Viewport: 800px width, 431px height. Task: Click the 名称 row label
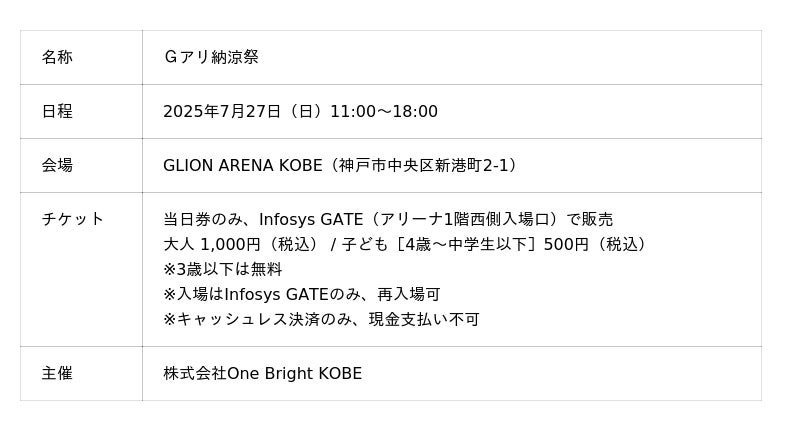57,57
